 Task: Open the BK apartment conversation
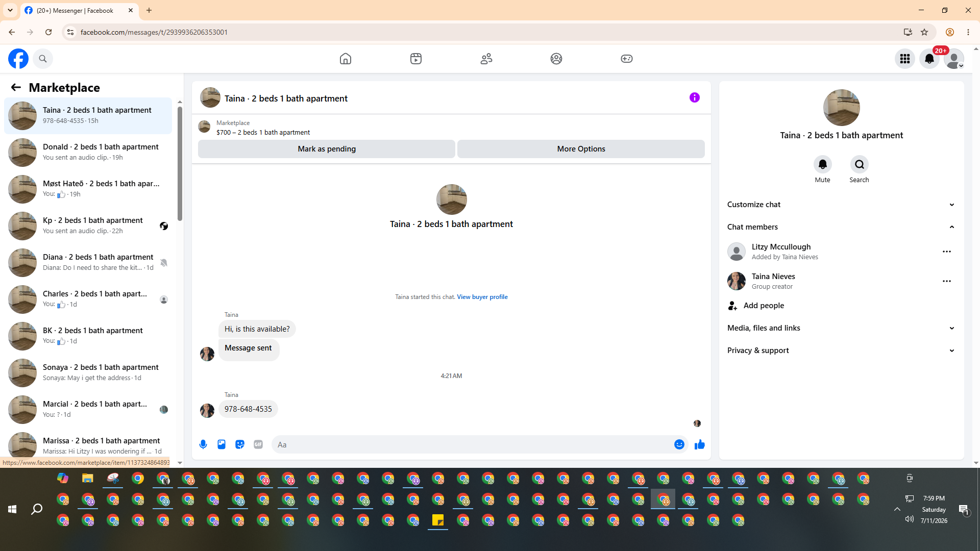[x=88, y=336]
